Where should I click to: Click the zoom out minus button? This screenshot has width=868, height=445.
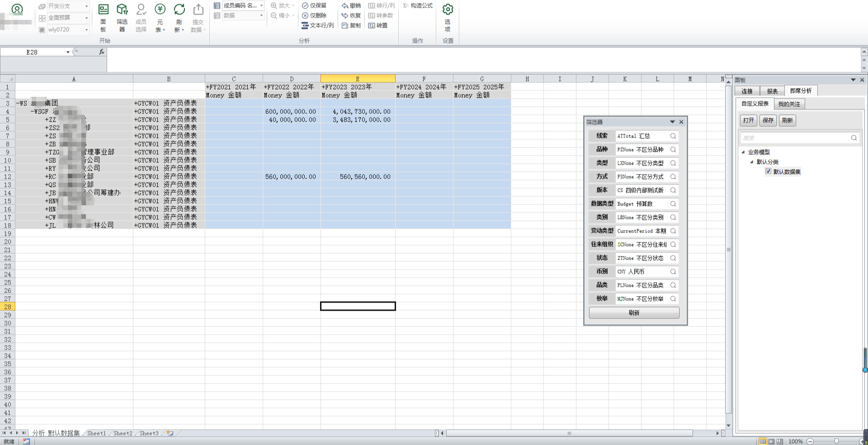pos(810,441)
